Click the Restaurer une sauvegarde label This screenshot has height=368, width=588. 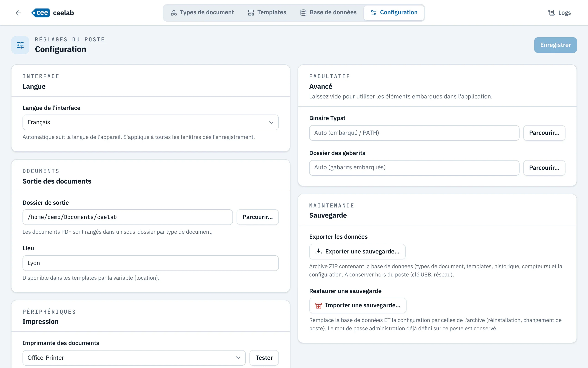345,291
